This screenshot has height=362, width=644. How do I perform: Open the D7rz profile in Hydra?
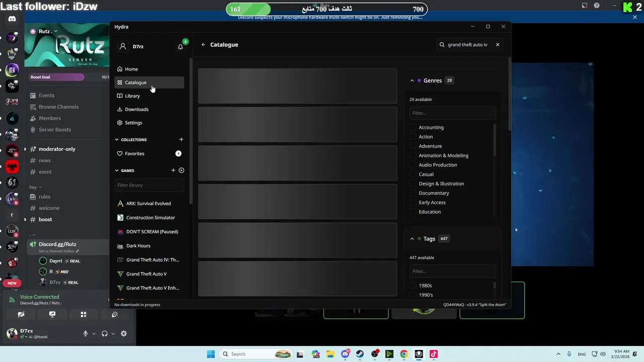[x=131, y=46]
